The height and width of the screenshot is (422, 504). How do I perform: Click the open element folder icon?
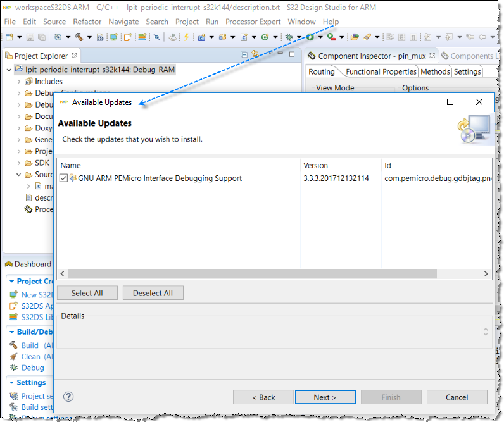click(355, 37)
